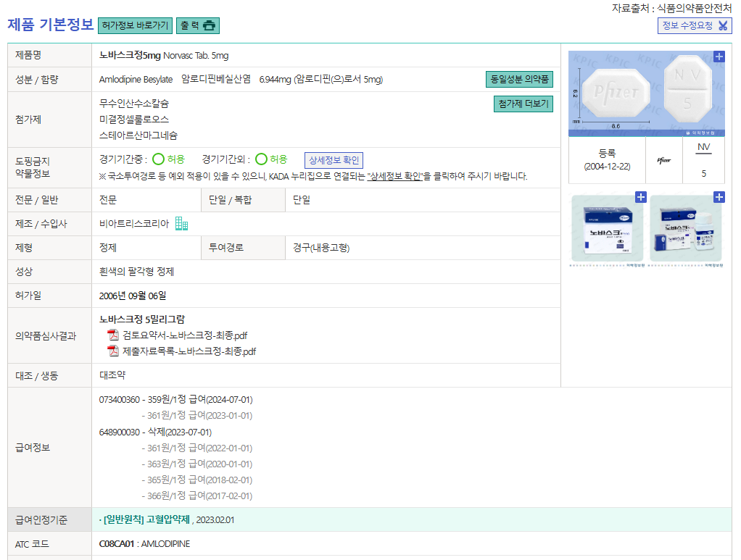Click the NV marking code cell
Viewport: 741px width, 560px height.
[704, 160]
